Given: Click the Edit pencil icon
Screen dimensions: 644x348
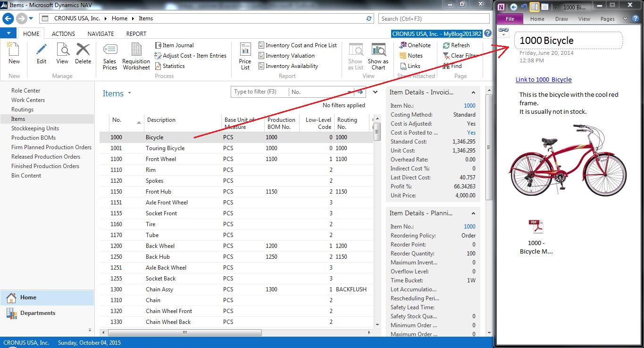Looking at the screenshot, I should point(42,50).
